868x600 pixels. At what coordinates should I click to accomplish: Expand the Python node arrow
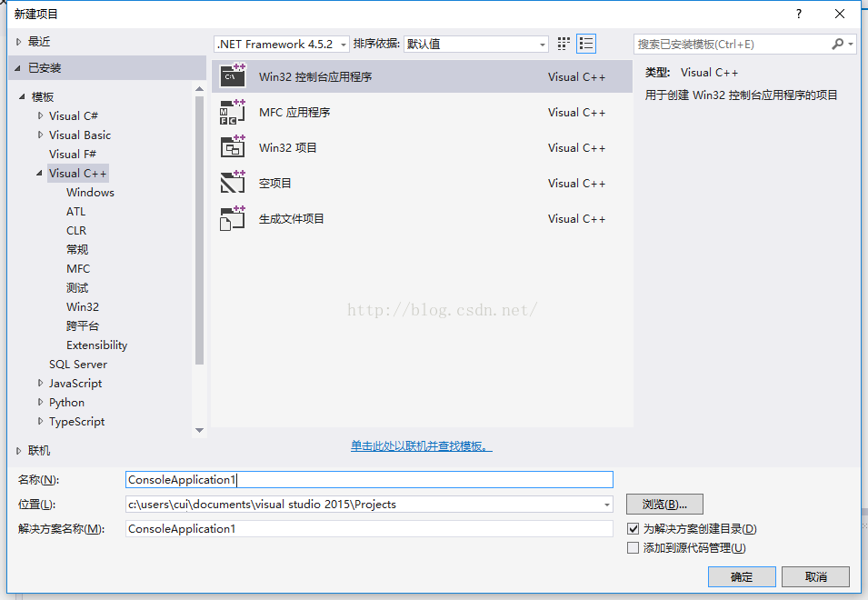[40, 402]
